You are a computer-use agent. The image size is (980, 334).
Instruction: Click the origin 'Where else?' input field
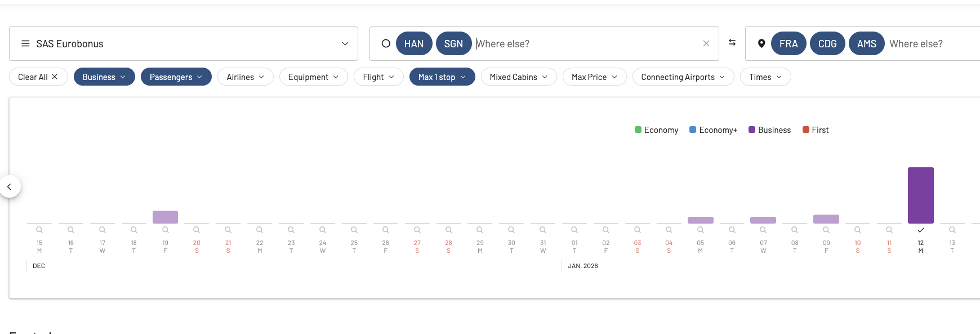point(586,44)
